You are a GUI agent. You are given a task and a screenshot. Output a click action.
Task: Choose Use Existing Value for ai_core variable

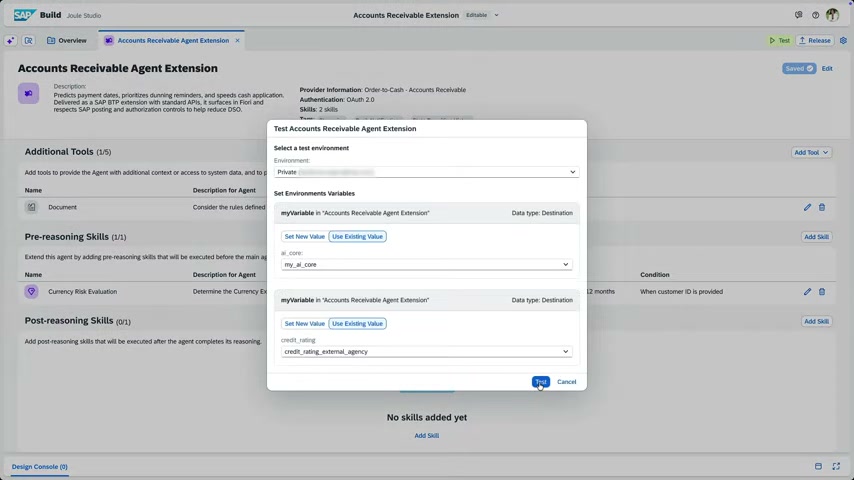pos(357,236)
